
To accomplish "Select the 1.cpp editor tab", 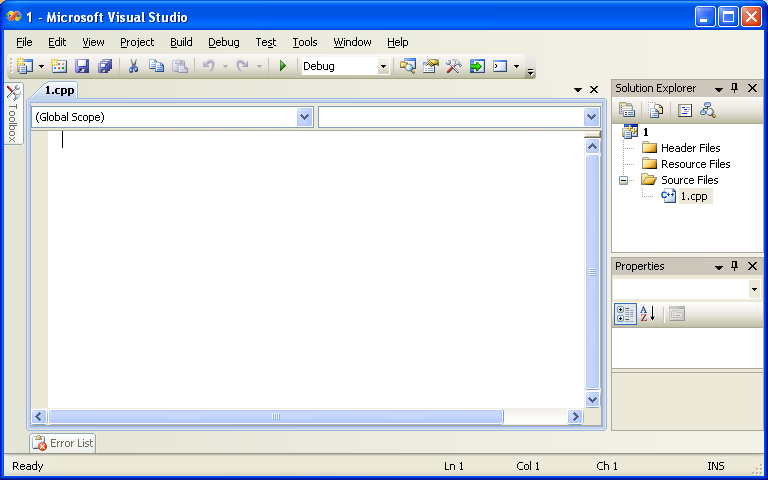I will pyautogui.click(x=59, y=90).
